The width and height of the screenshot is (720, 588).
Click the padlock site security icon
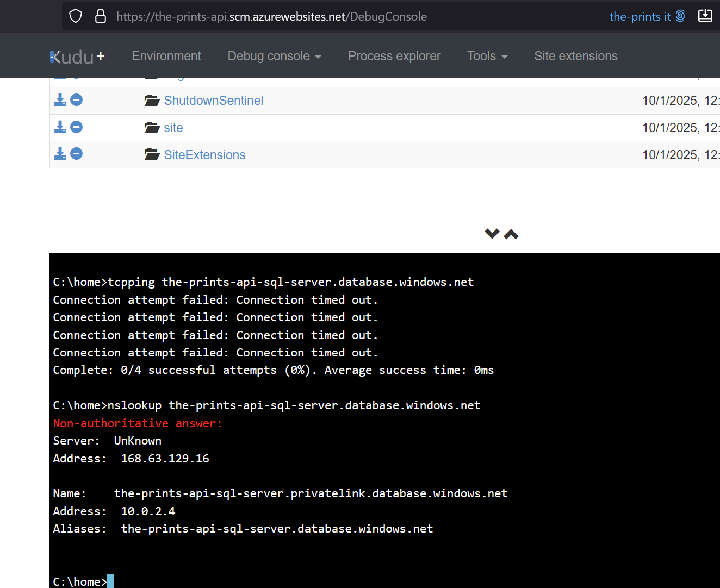click(101, 16)
